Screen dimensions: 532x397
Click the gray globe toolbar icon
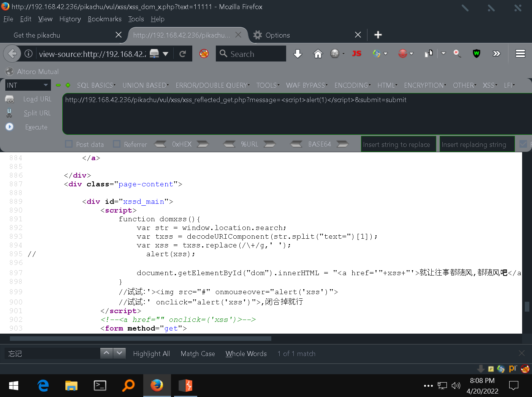pyautogui.click(x=335, y=54)
